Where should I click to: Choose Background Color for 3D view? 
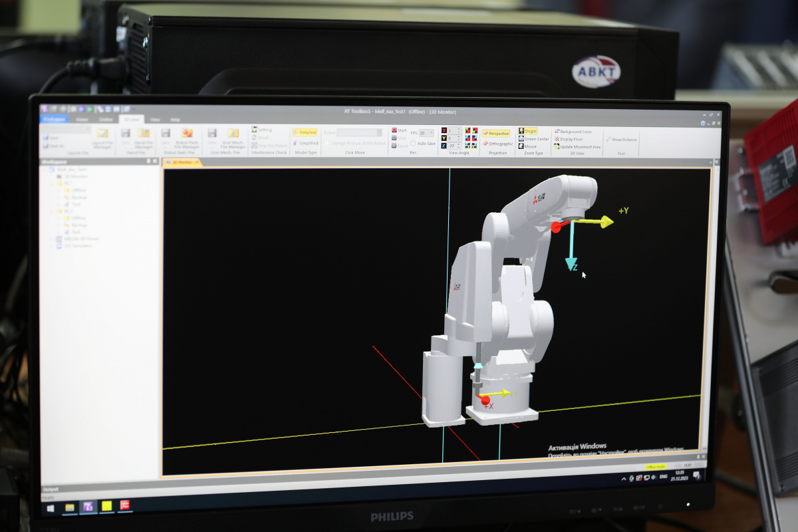[x=573, y=132]
